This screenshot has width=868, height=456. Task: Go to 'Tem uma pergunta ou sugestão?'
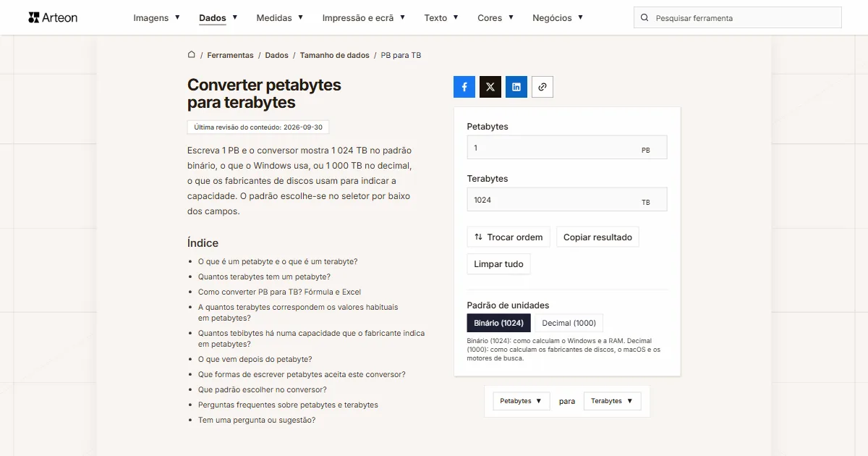coord(257,421)
